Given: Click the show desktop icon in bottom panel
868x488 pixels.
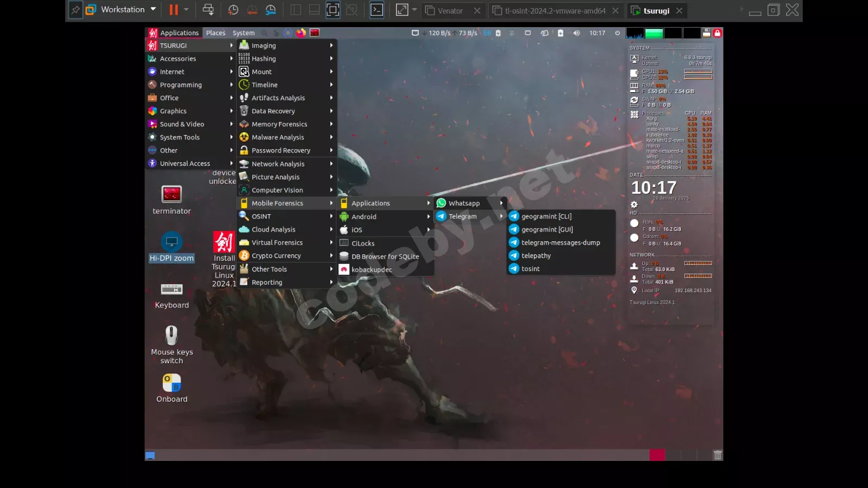Looking at the screenshot, I should click(x=150, y=455).
